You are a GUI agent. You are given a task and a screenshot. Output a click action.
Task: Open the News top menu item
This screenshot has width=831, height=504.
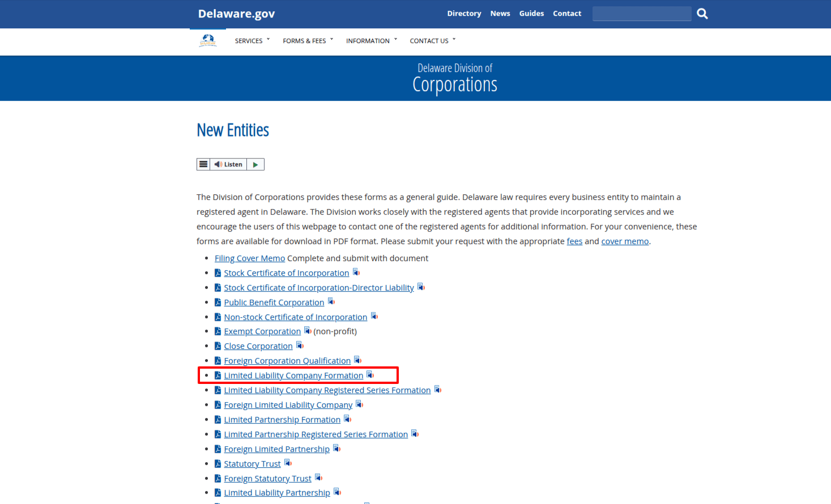(500, 14)
